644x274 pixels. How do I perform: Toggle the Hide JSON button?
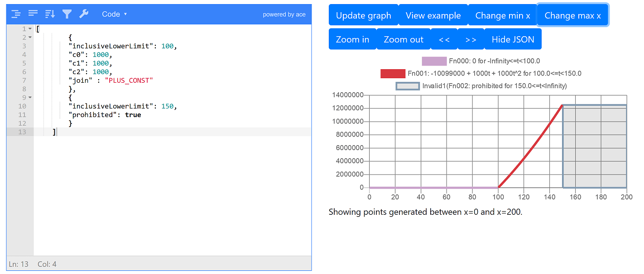(x=513, y=39)
